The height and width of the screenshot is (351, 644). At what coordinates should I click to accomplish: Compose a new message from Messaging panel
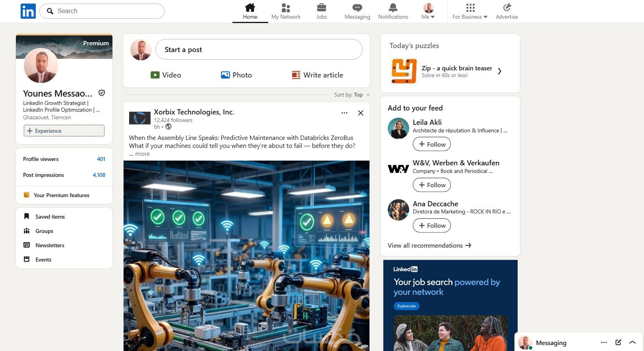[x=618, y=342]
